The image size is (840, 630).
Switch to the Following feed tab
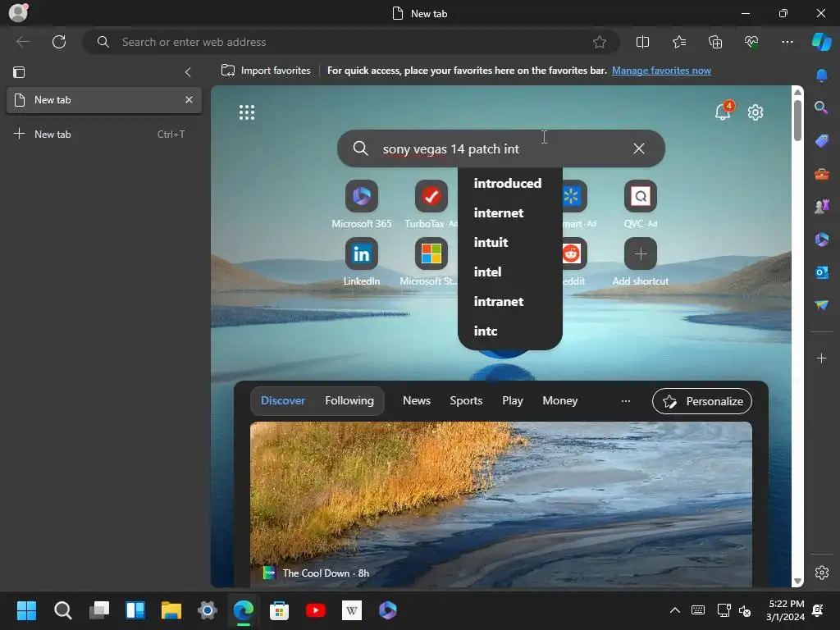coord(349,400)
